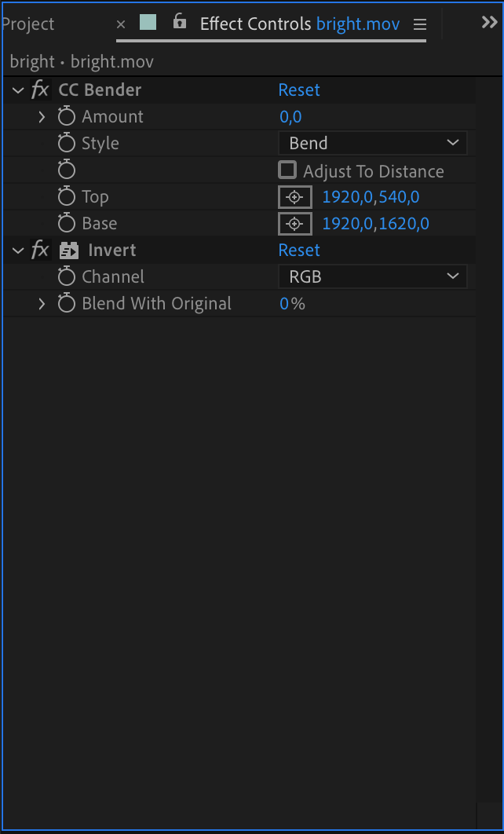
Task: Toggle the CC Bender fx switch
Action: tap(40, 90)
